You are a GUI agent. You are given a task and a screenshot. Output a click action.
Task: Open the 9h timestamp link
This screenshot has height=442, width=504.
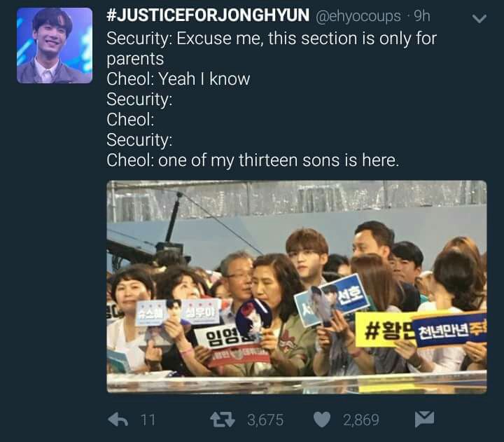421,16
